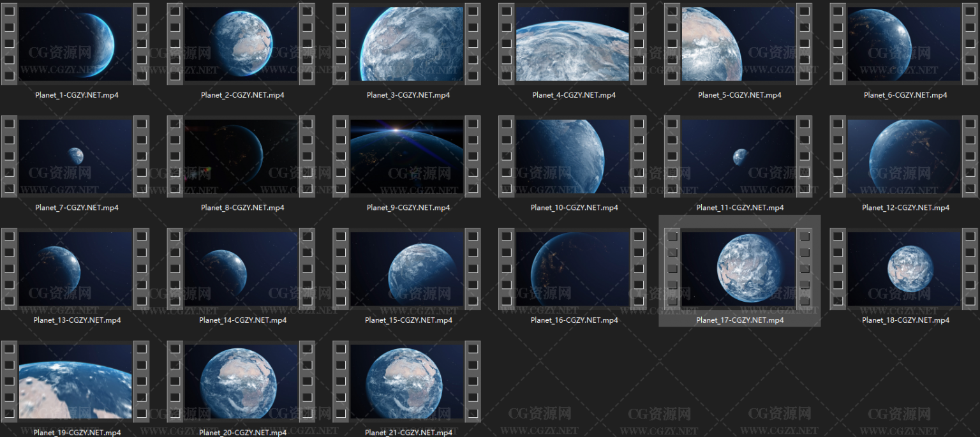Click the Planet_9-CGZY.NET.mp4 sunrise horizon clip
Screen dimensions: 980x437
[406, 156]
